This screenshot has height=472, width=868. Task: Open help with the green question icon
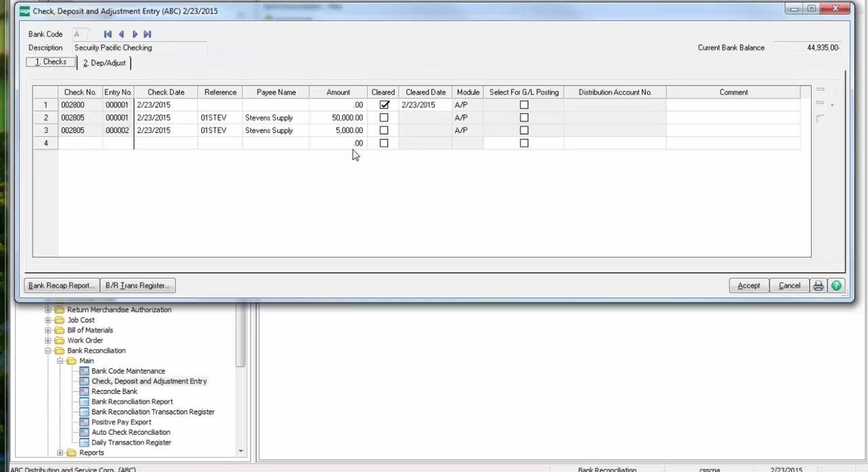[836, 286]
